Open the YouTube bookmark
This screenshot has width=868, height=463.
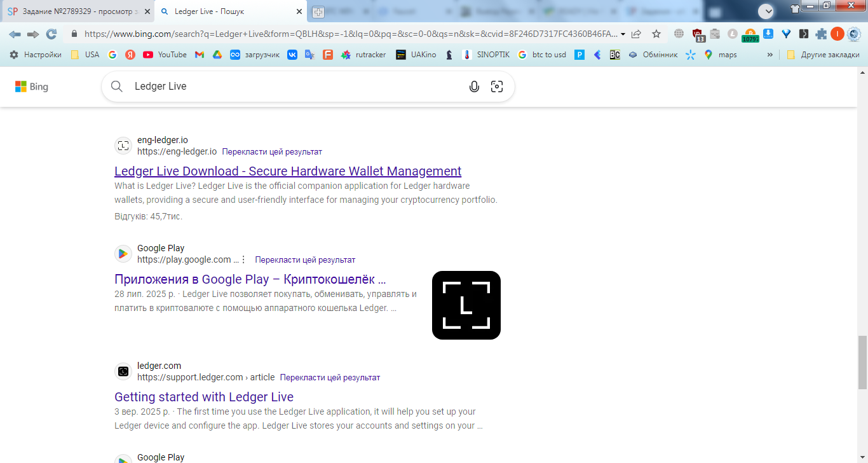pyautogui.click(x=165, y=55)
